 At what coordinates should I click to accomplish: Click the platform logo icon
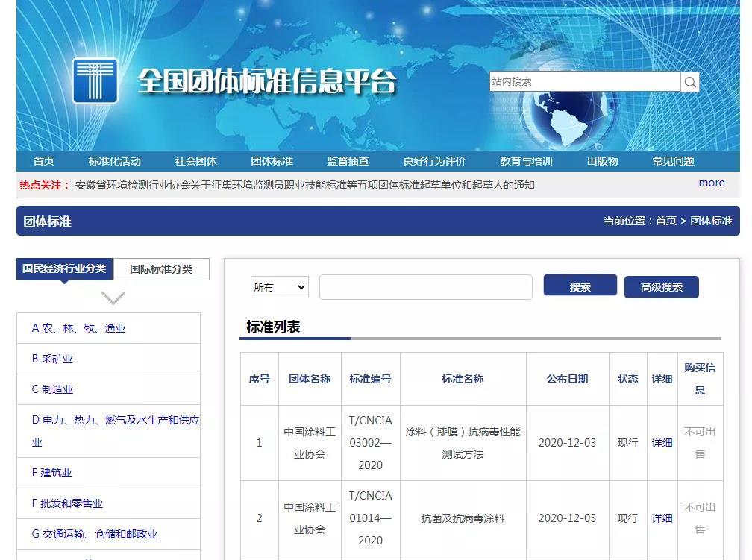click(x=95, y=81)
